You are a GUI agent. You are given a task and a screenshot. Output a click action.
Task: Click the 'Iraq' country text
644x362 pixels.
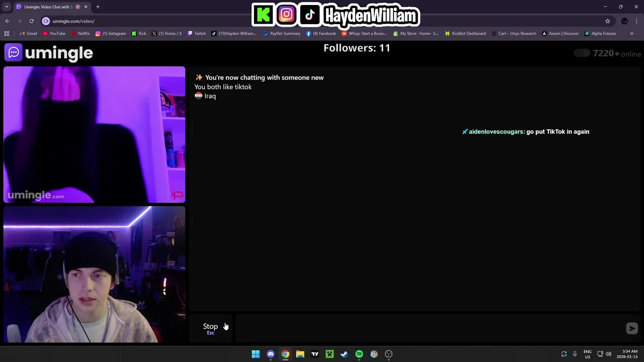tap(210, 96)
